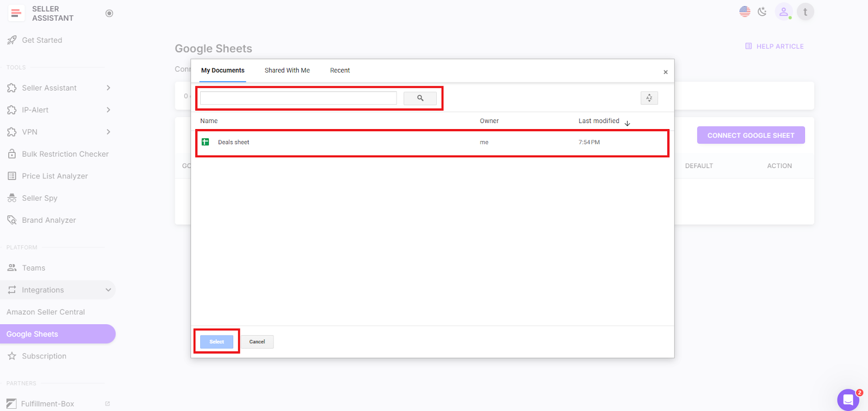
Task: Click the Price List Analyzer list icon
Action: point(12,176)
